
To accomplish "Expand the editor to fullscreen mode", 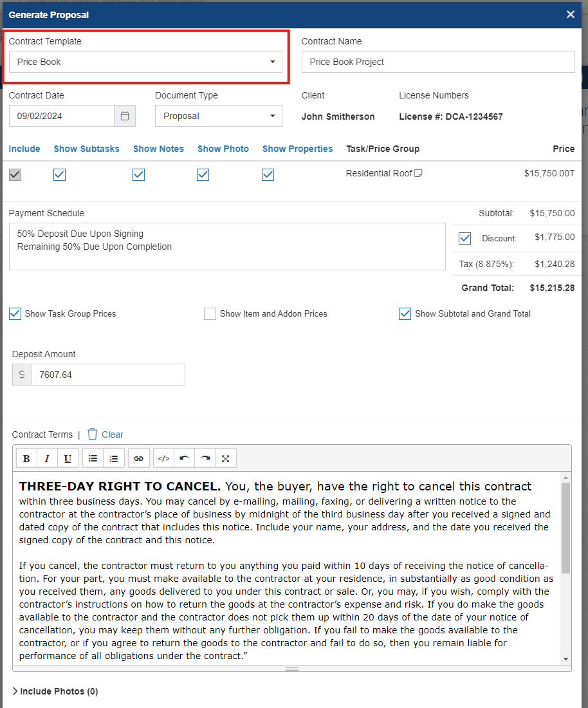I will (x=225, y=458).
